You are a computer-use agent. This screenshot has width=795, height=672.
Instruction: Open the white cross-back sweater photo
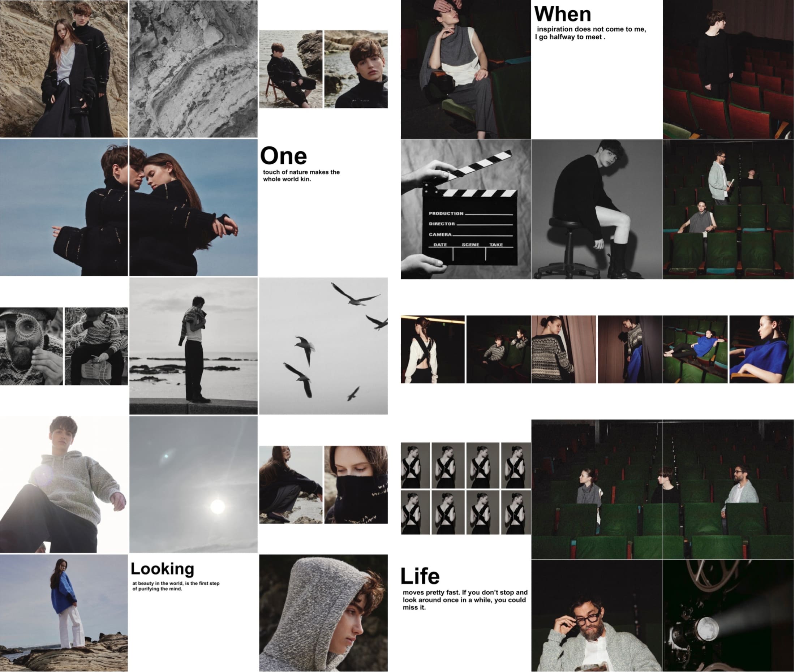click(x=433, y=349)
